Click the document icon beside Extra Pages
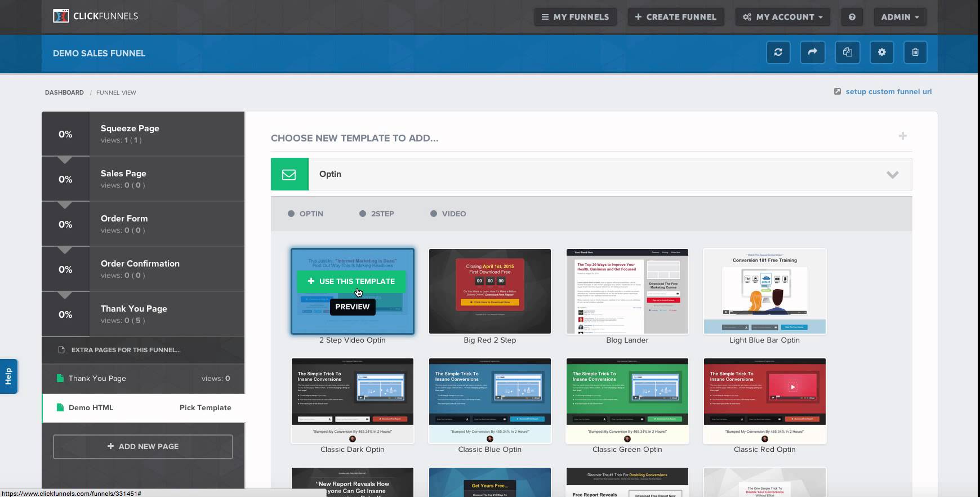This screenshot has width=980, height=497. tap(61, 350)
